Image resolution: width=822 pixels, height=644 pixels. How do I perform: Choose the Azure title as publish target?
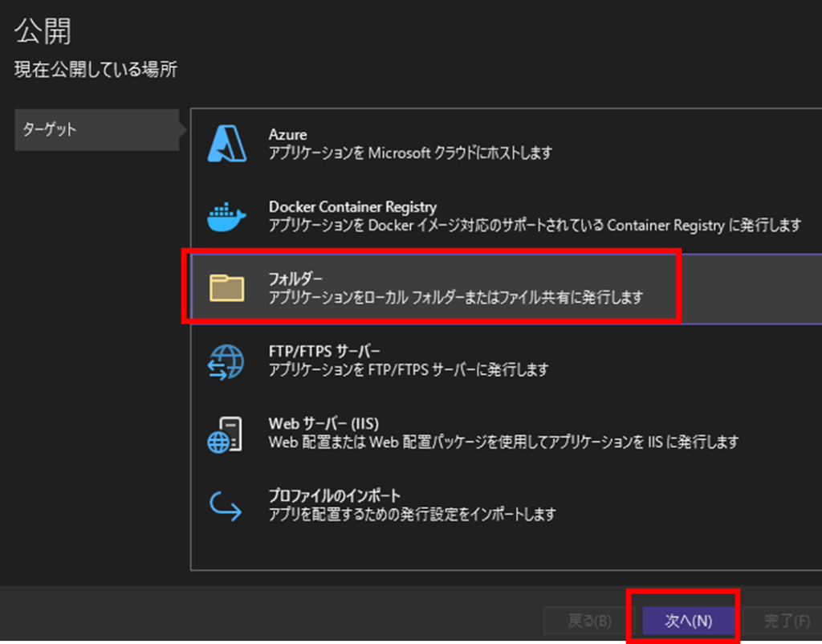(287, 135)
